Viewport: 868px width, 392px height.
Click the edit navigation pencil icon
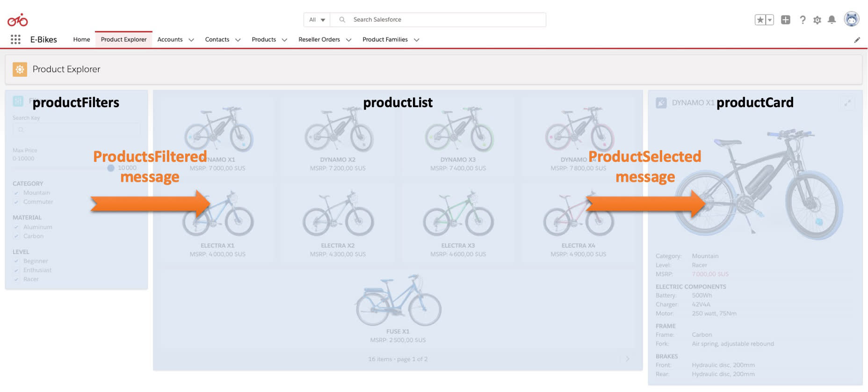click(857, 40)
